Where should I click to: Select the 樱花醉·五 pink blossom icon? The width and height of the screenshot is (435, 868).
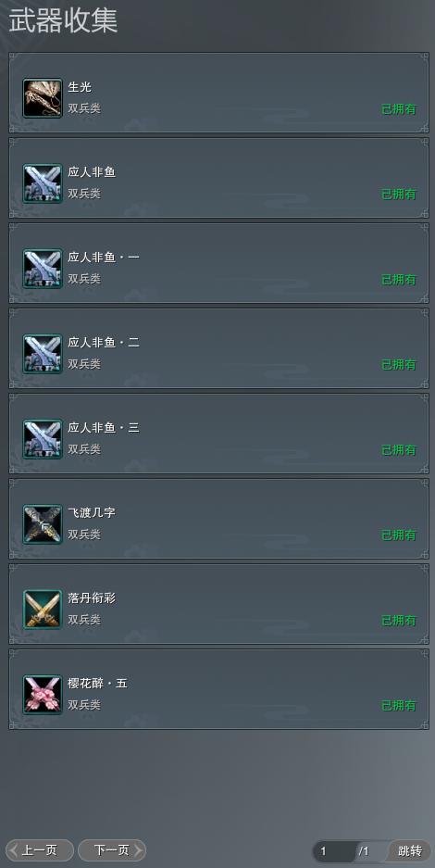click(x=43, y=695)
